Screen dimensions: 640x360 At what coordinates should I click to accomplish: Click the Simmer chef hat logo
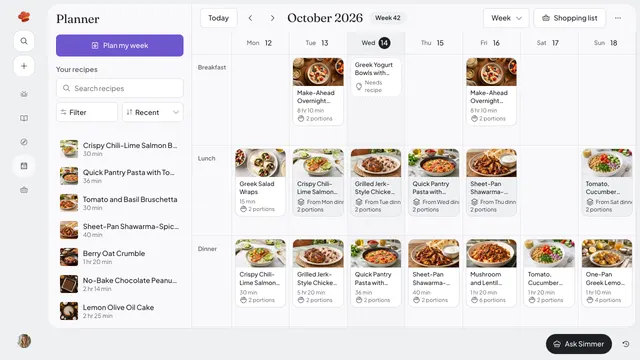point(24,17)
